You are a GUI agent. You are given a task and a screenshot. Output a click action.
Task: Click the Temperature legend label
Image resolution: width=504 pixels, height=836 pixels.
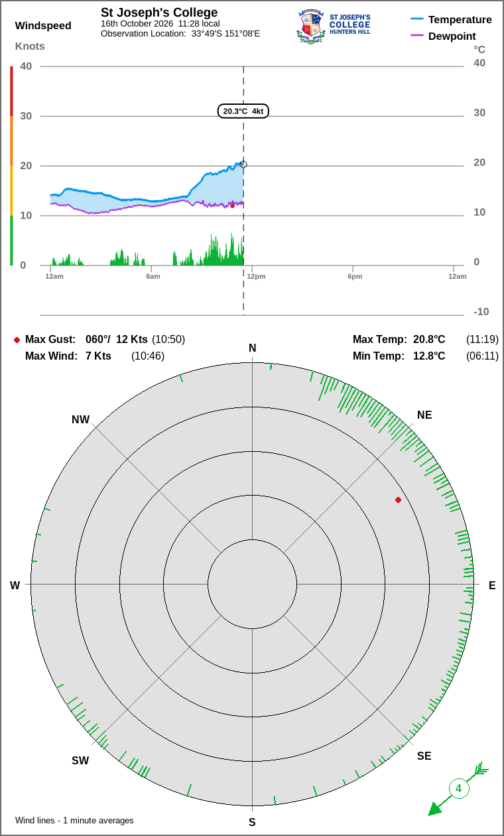[460, 19]
